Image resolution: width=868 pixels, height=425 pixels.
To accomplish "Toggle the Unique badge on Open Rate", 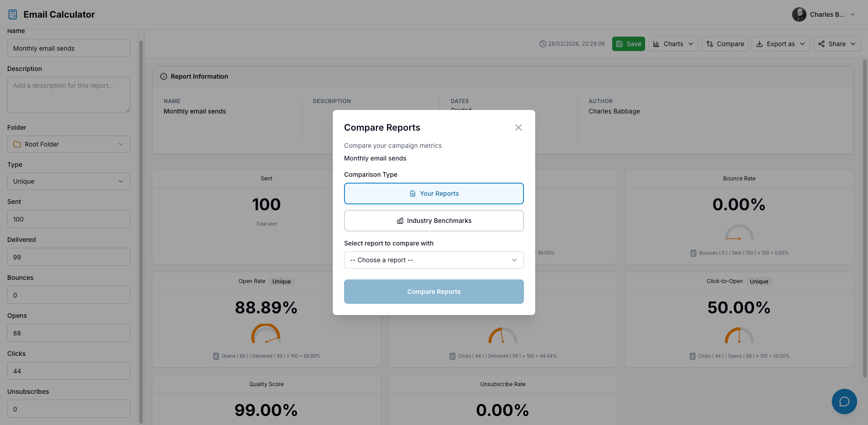I will coord(281,281).
